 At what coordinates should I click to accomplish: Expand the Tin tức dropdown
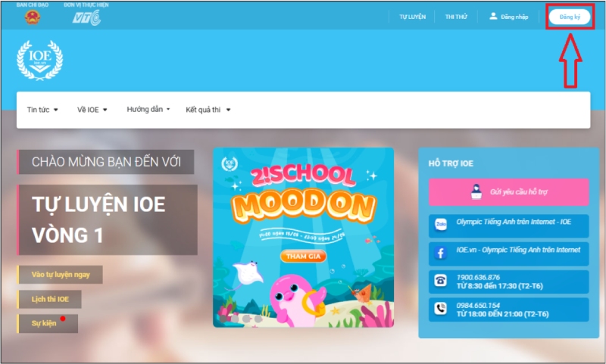click(42, 110)
